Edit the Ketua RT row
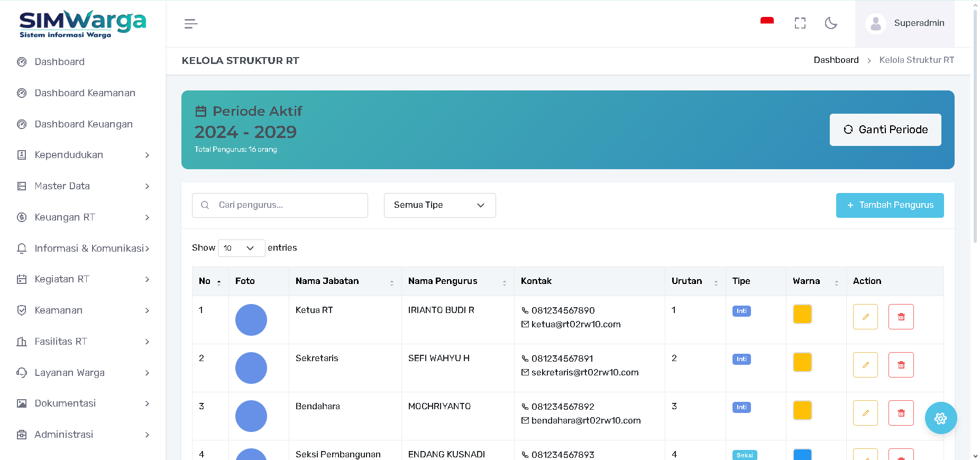The image size is (980, 460). [865, 317]
